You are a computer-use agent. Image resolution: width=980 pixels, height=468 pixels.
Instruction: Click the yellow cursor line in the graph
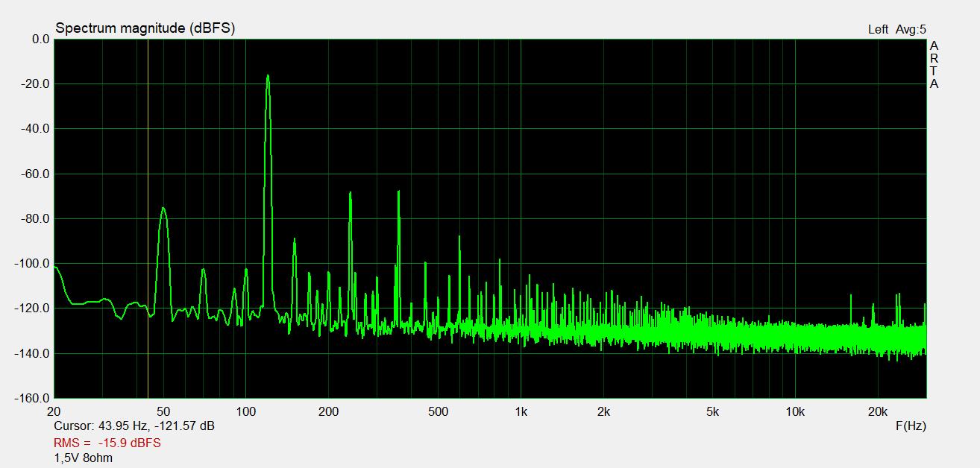click(x=148, y=218)
